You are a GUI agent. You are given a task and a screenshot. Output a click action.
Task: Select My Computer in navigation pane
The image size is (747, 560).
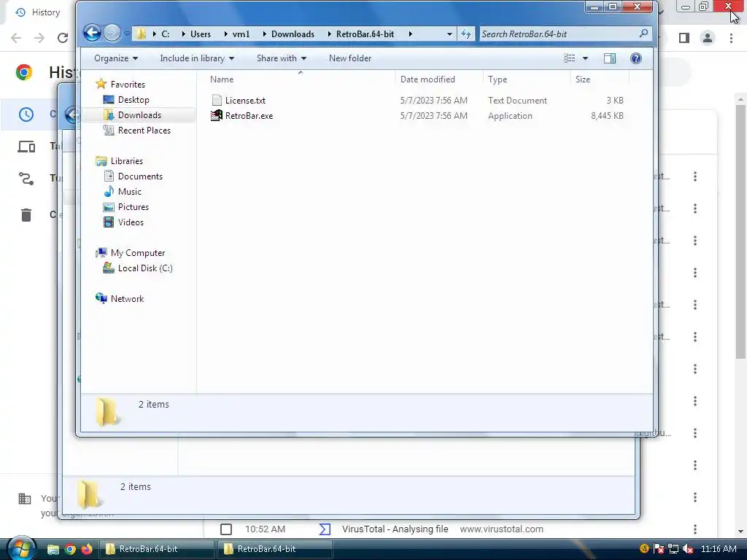138,253
